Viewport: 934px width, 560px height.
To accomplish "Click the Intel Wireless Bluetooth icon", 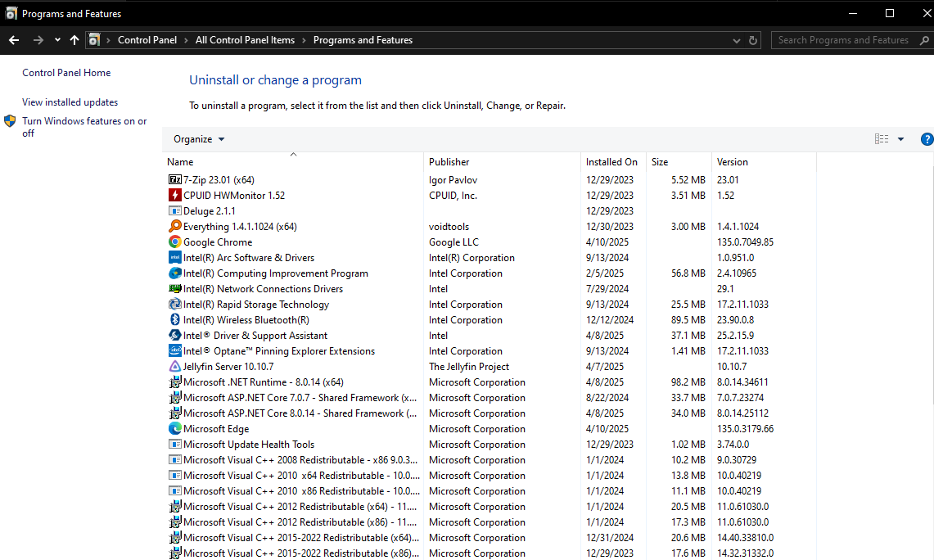I will coord(174,320).
